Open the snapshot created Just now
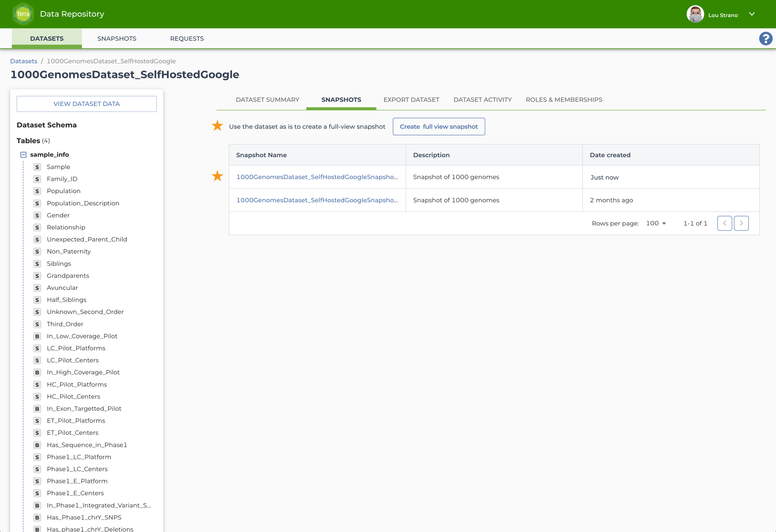 317,177
